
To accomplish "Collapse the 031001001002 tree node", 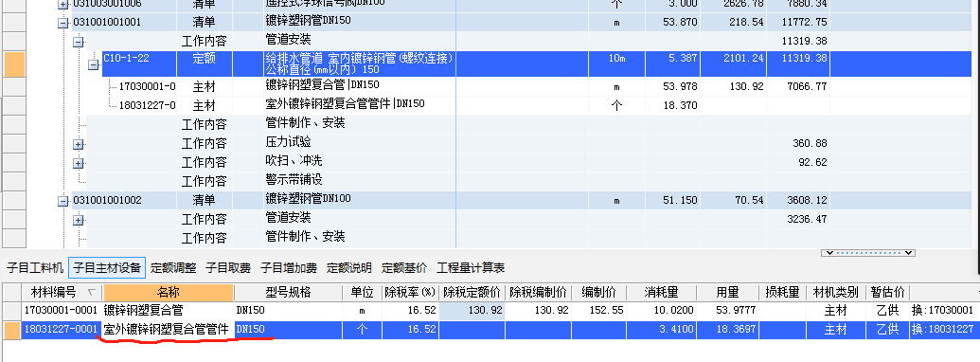I will click(x=62, y=201).
